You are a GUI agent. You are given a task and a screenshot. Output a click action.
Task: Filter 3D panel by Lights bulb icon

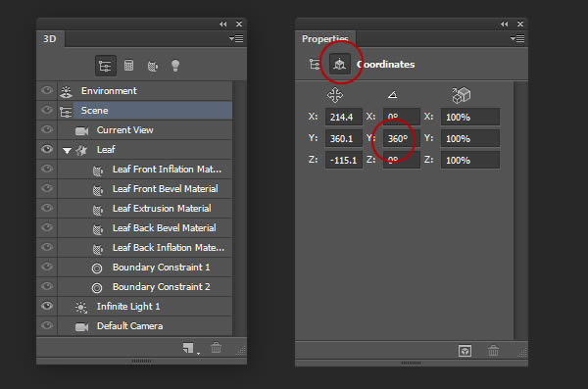coord(175,66)
